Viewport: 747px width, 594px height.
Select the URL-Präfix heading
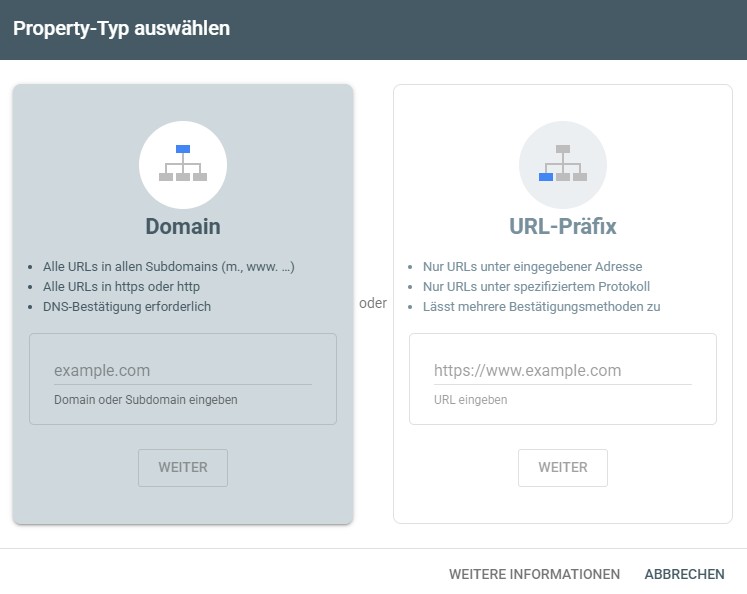563,226
